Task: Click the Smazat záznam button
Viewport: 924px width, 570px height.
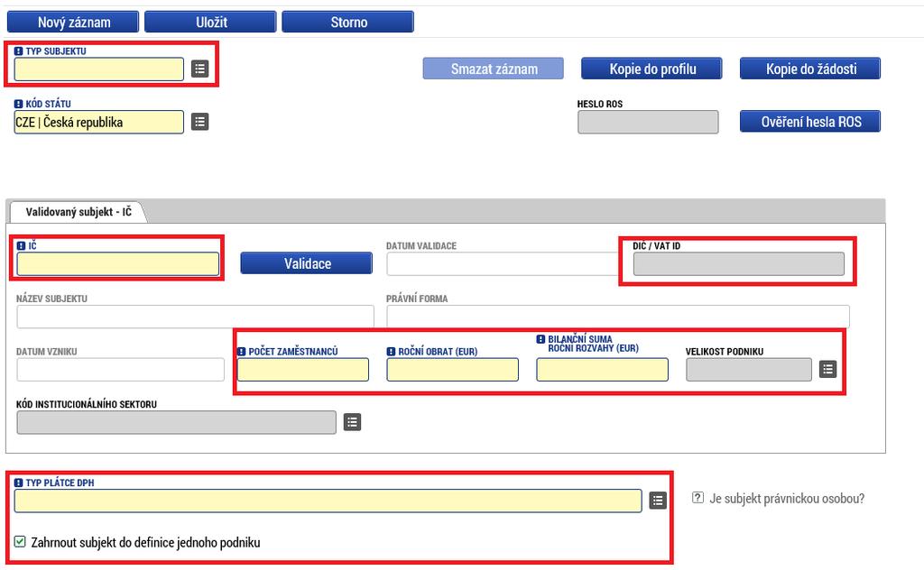Action: (494, 69)
